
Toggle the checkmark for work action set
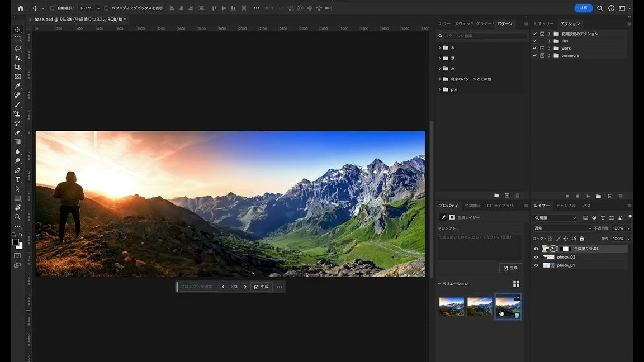point(535,48)
